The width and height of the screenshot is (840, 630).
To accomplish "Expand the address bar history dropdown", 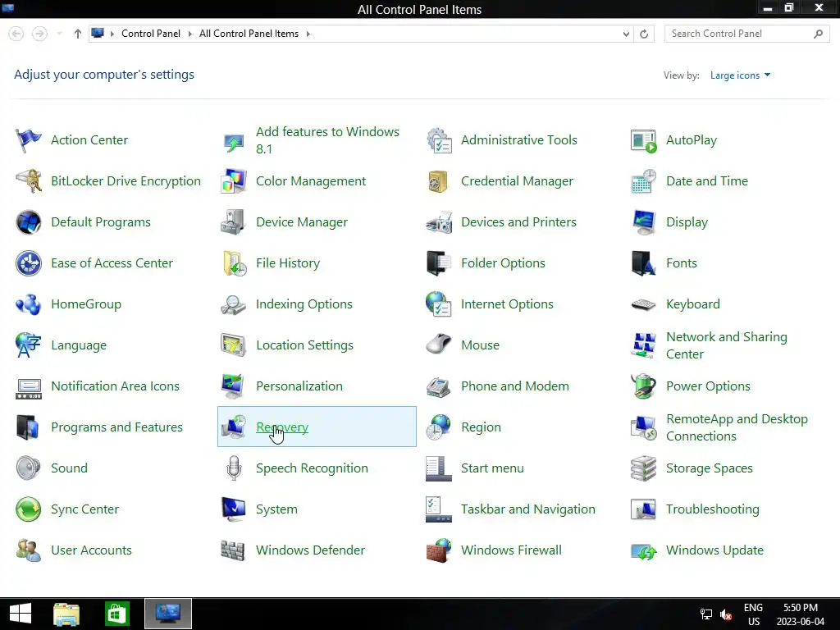I will (626, 34).
